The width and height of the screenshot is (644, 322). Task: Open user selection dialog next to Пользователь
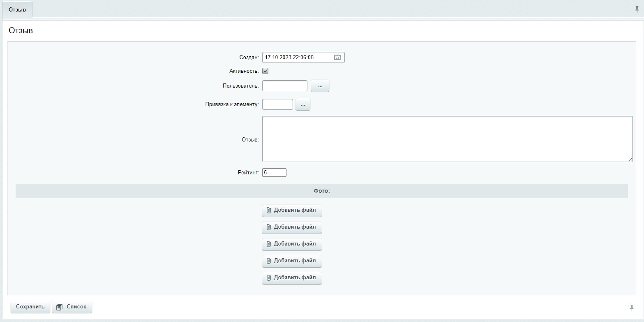point(320,86)
